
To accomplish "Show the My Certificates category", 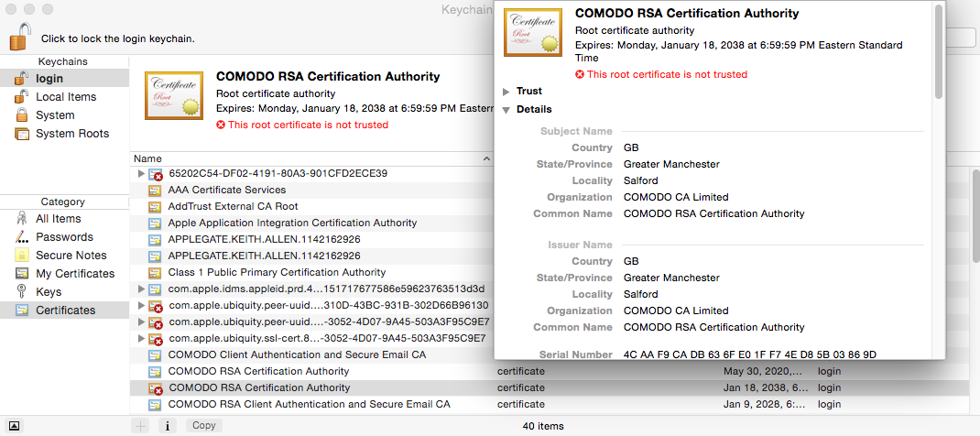I will pyautogui.click(x=64, y=274).
